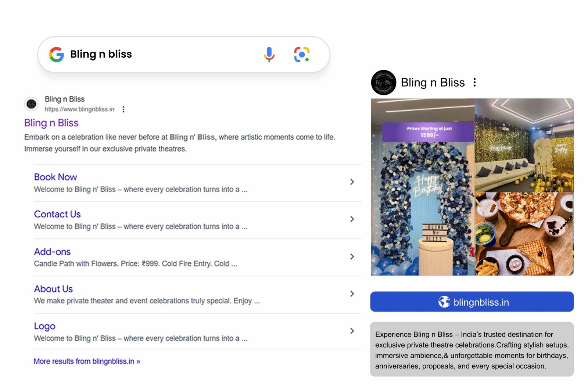Click the round Bling n Bliss profile logo
The image size is (588, 392).
point(384,83)
